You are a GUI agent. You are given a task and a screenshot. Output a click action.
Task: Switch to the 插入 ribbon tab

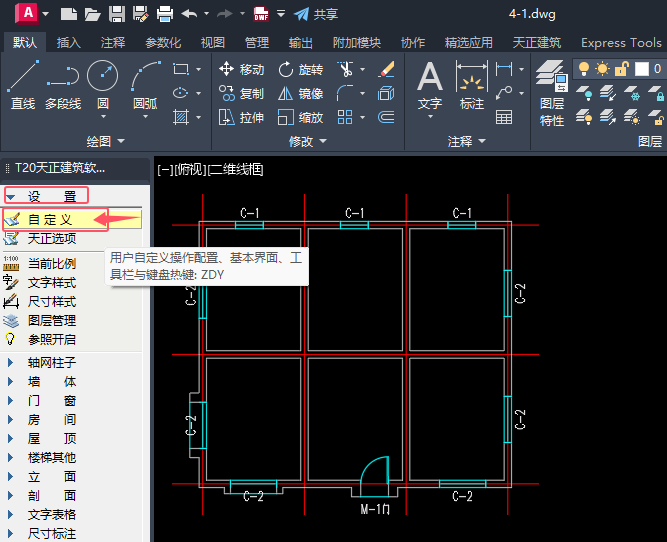69,43
